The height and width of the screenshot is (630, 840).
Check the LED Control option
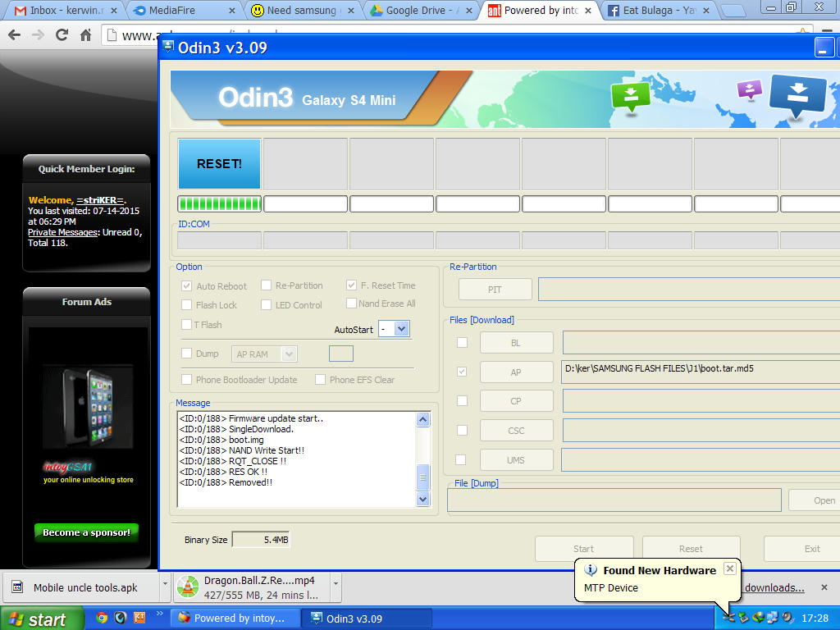(x=266, y=304)
